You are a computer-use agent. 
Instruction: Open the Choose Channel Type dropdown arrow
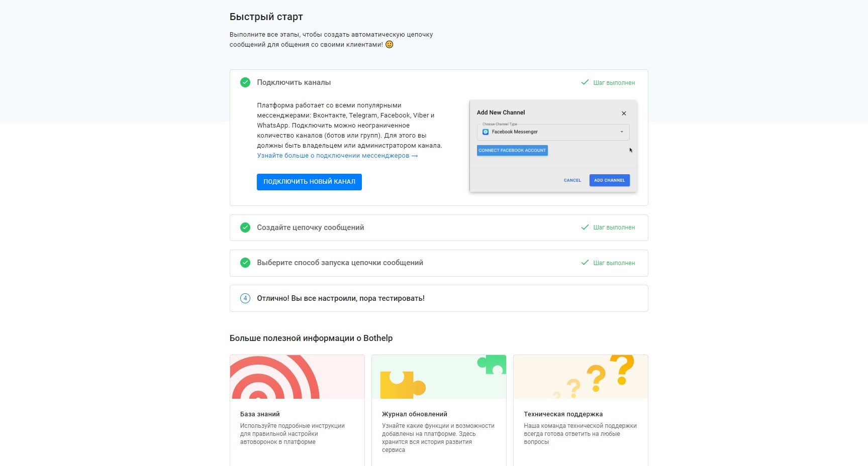tap(622, 132)
